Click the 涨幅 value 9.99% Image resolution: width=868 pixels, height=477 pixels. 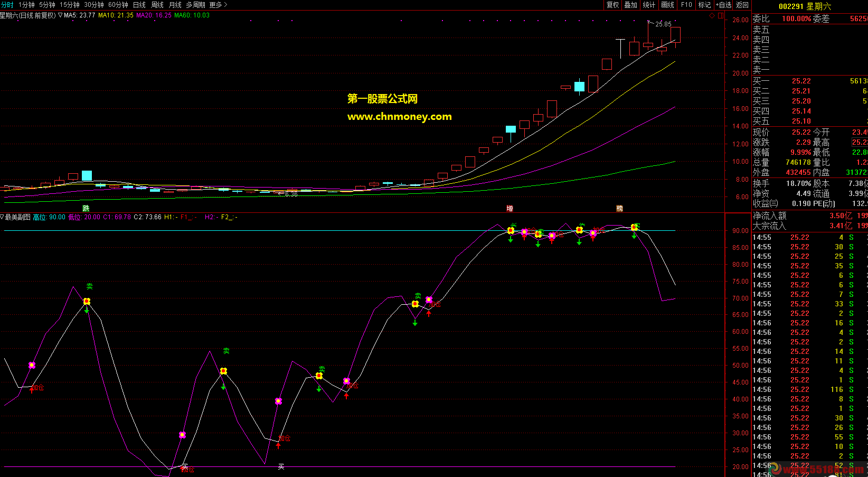pyautogui.click(x=800, y=152)
